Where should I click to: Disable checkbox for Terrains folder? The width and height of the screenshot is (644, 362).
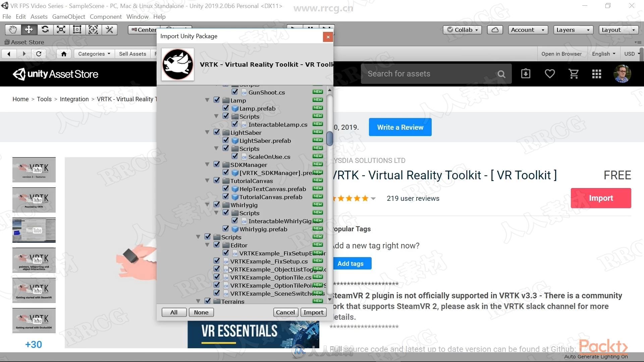click(x=209, y=301)
